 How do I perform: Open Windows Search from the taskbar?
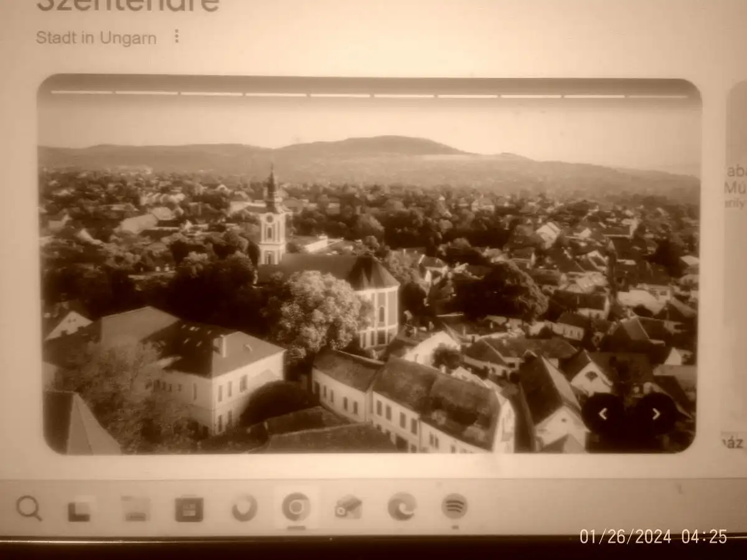29,508
